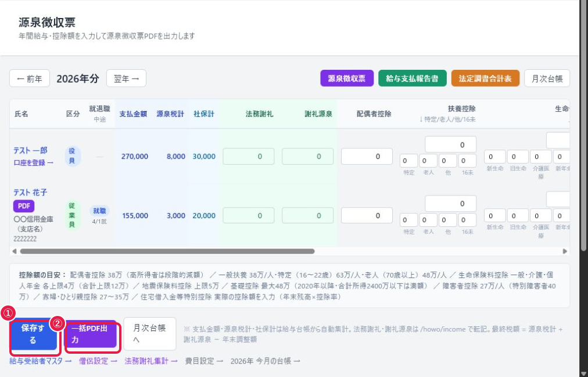Open 2026年 今月の台帳 → link

tap(265, 361)
